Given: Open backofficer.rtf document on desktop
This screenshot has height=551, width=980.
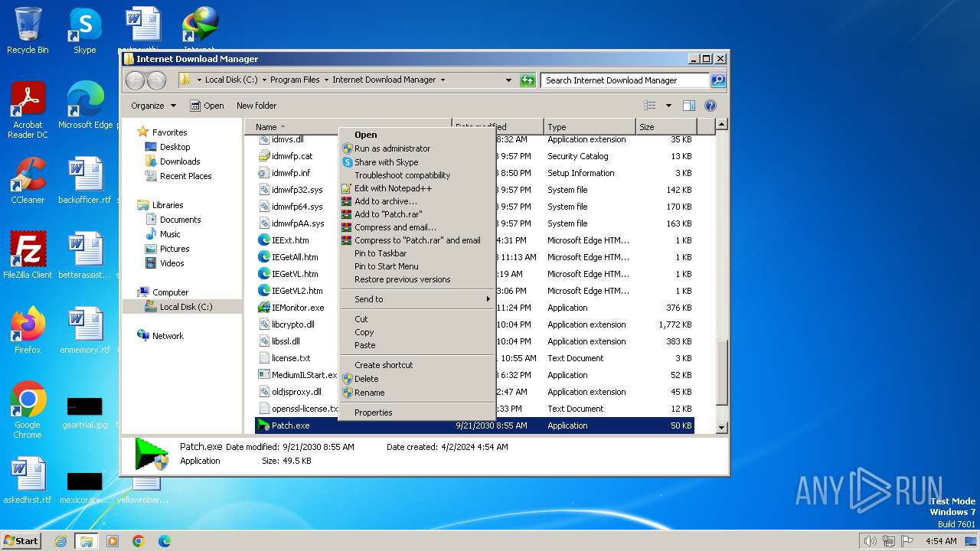Looking at the screenshot, I should point(85,180).
